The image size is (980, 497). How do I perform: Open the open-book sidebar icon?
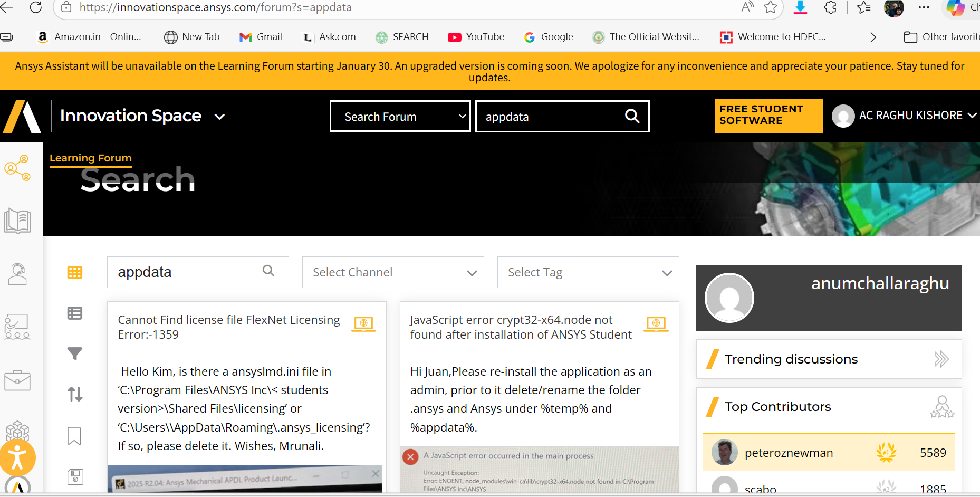pyautogui.click(x=17, y=221)
